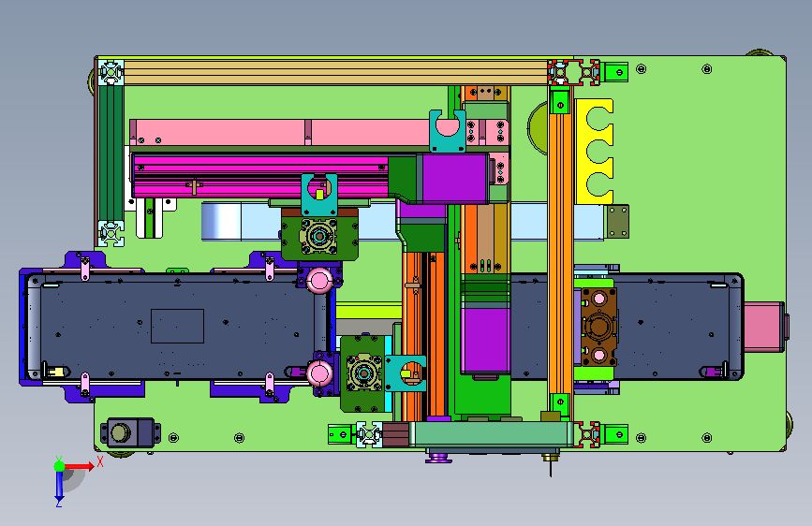The image size is (812, 526).
Task: Select the olive semicircular disc near orange beam
Action: point(538,127)
